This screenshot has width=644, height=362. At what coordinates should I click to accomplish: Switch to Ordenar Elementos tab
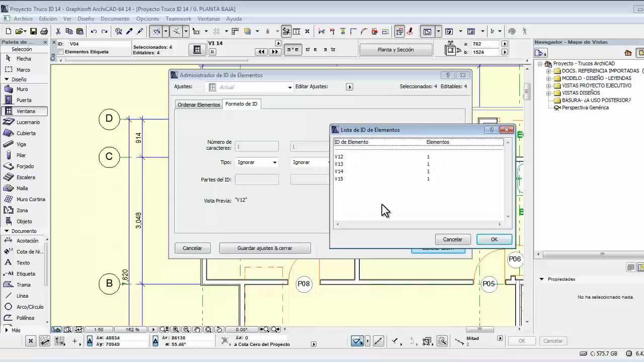click(x=199, y=105)
